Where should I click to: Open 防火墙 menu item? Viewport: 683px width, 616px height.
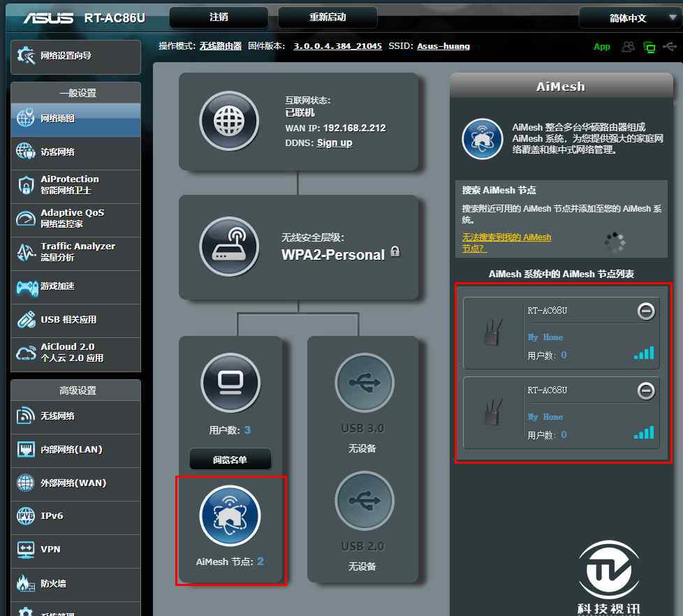click(76, 585)
